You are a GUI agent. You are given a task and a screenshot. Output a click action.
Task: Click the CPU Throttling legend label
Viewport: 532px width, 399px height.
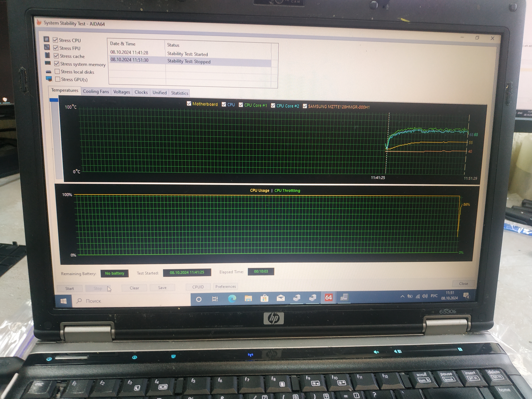287,190
